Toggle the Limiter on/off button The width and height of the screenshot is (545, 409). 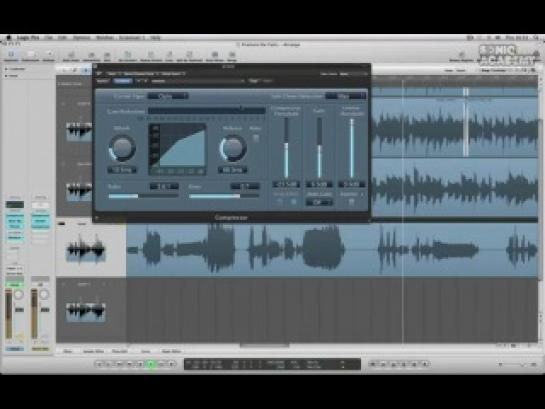351,202
